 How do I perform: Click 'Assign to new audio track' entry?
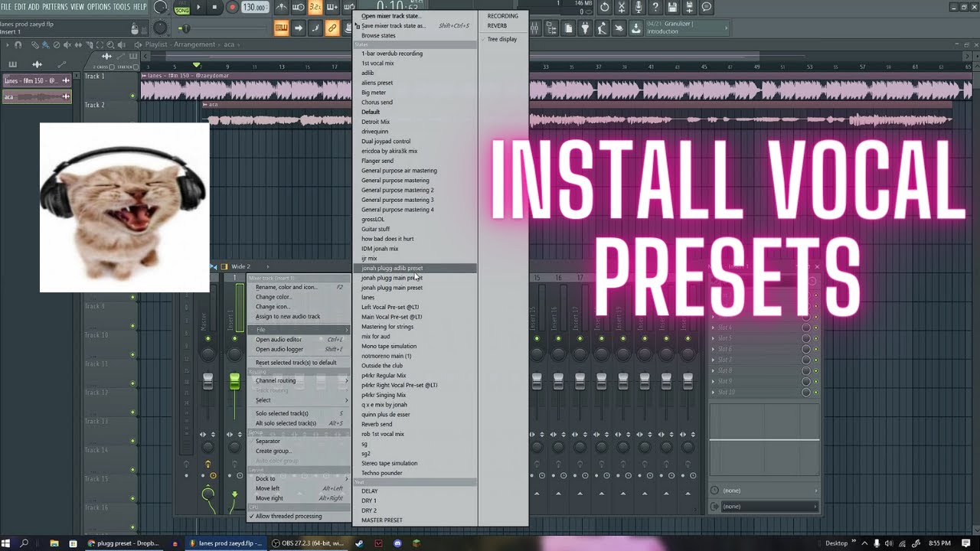tap(298, 317)
